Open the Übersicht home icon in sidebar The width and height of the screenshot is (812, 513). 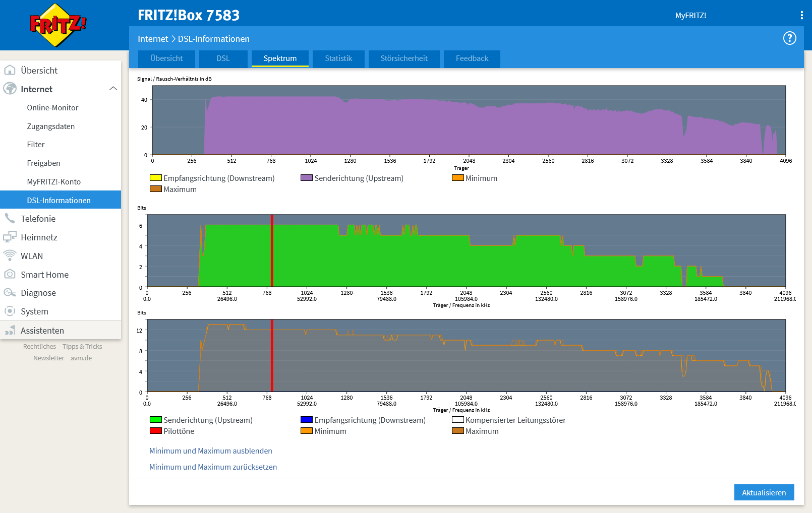tap(11, 71)
